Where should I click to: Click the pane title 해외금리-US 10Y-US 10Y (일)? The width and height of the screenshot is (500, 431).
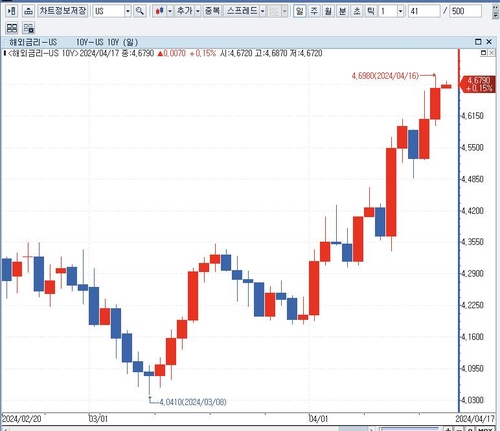(x=74, y=42)
